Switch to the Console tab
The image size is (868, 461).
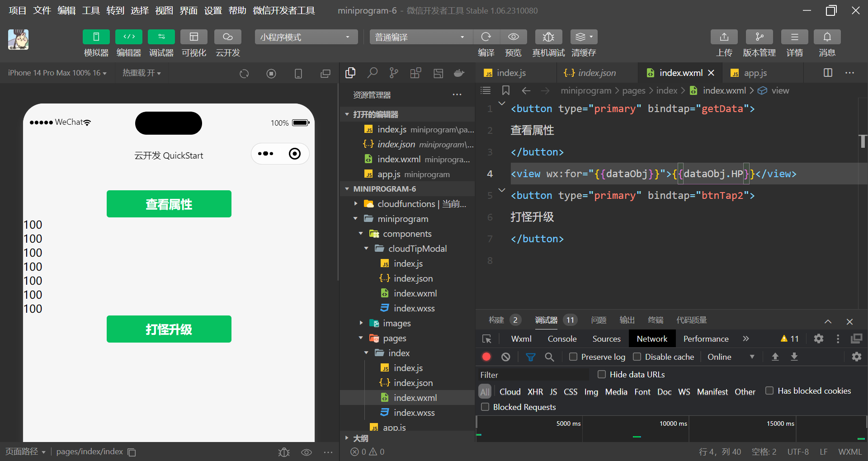(562, 339)
